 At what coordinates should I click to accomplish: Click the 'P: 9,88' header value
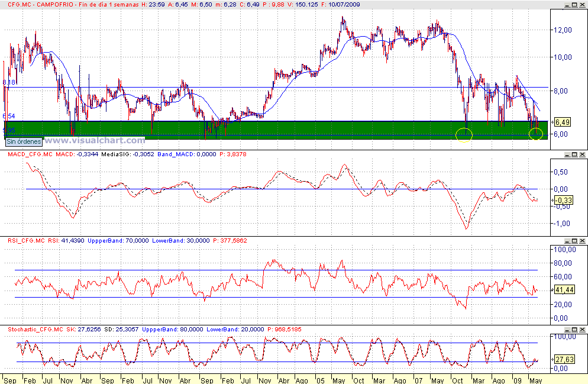pos(273,5)
